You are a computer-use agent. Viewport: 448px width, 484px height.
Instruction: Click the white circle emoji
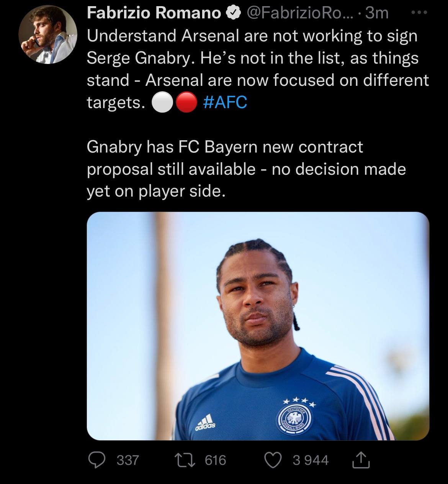tap(162, 103)
